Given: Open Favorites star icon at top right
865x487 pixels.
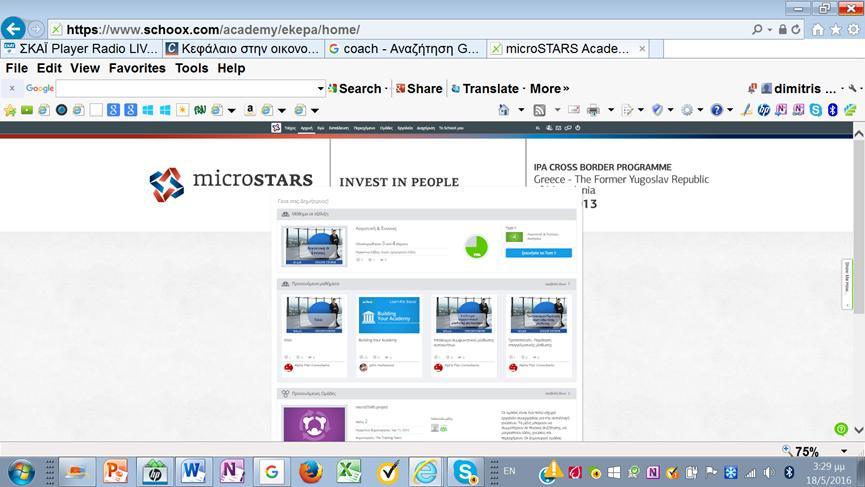Looking at the screenshot, I should tap(836, 30).
